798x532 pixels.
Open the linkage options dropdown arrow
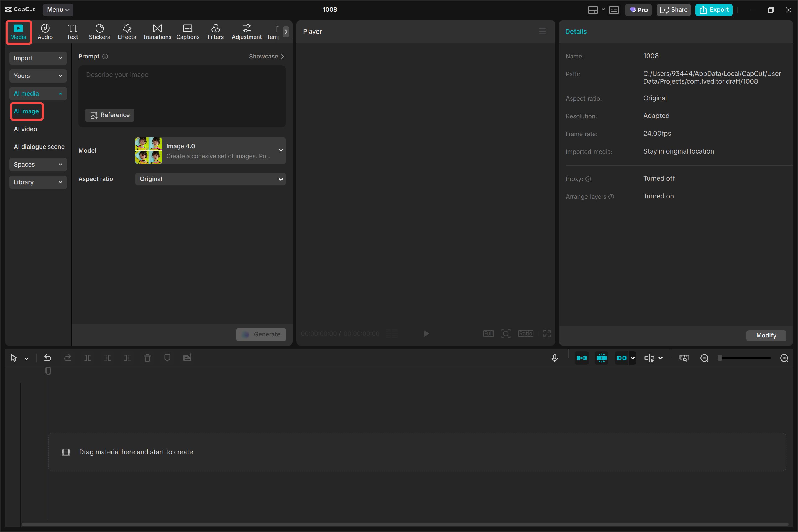click(x=632, y=358)
